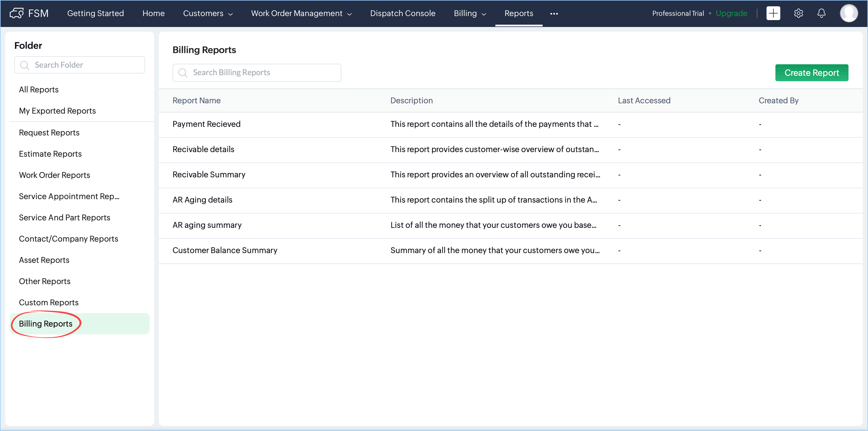Expand the Work Order Management dropdown
The image size is (868, 431).
301,13
